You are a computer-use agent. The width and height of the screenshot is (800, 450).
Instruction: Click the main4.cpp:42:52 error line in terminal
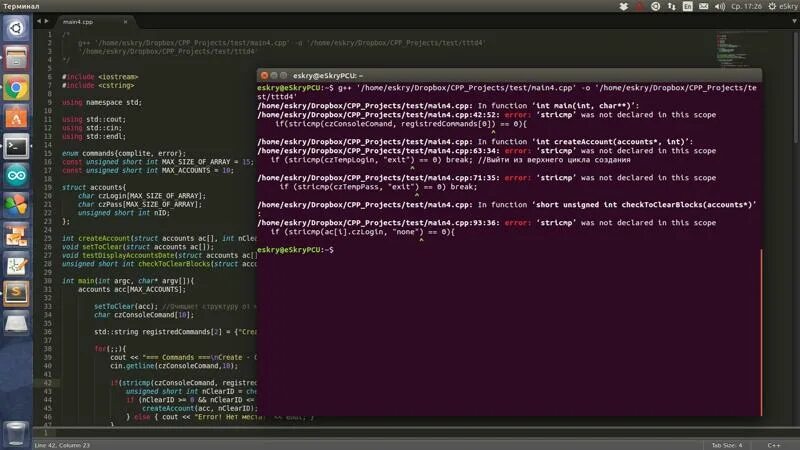tap(486, 115)
